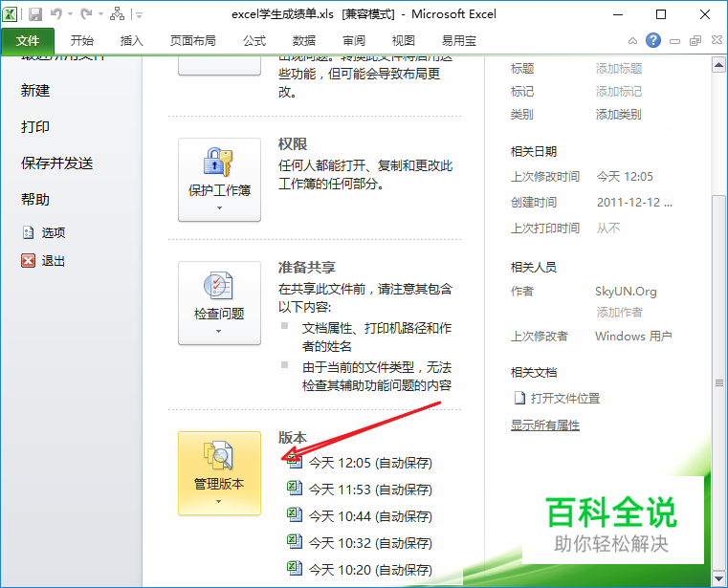The image size is (728, 588).
Task: Click the checklist icon of 检查问题
Action: click(218, 286)
